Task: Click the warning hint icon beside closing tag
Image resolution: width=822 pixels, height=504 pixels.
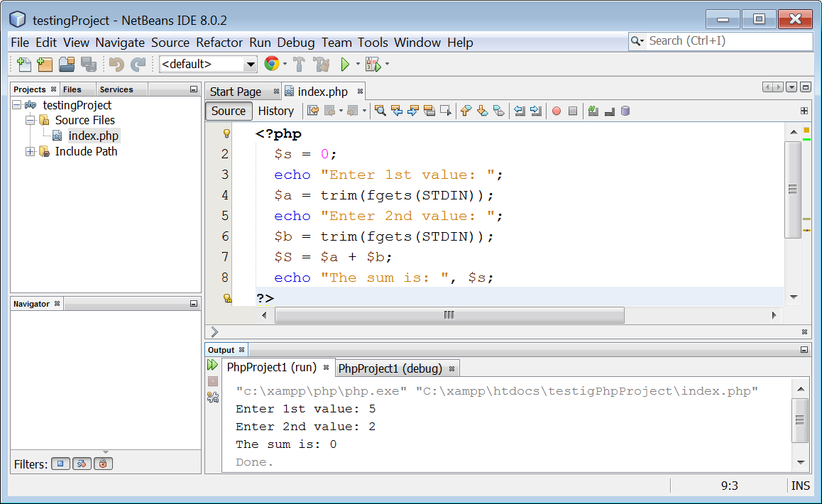Action: tap(228, 298)
